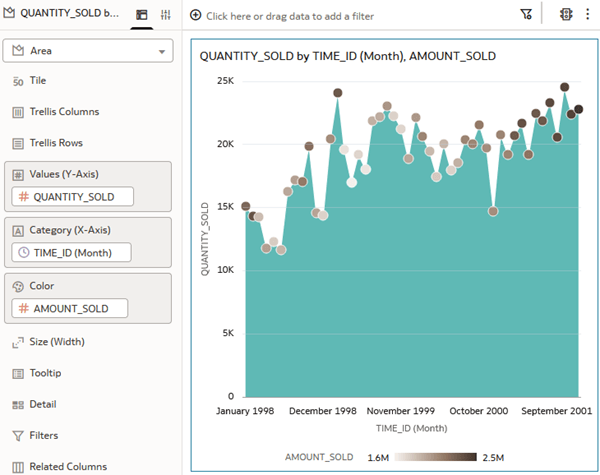Open the Area visualization type dropdown
The width and height of the screenshot is (600, 475).
click(x=88, y=51)
